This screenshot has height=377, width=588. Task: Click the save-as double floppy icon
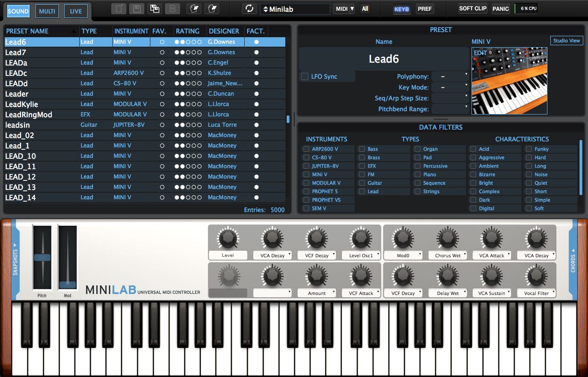tap(154, 9)
